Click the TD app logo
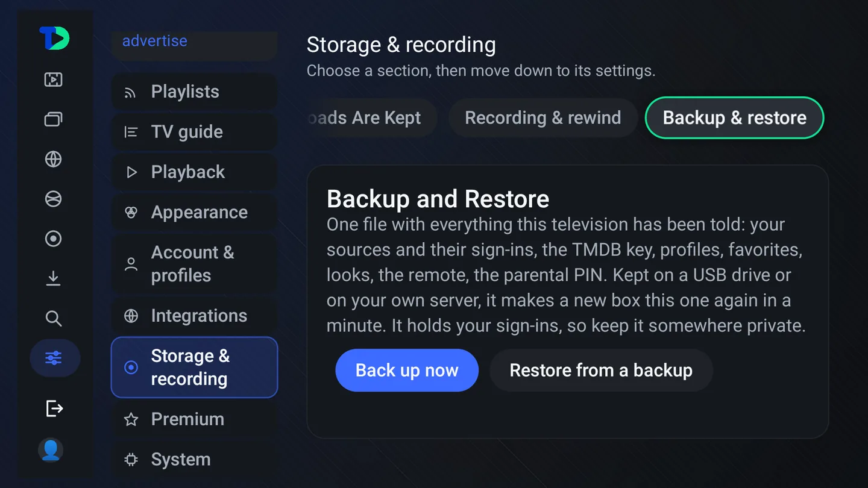This screenshot has height=488, width=868. pyautogui.click(x=54, y=39)
